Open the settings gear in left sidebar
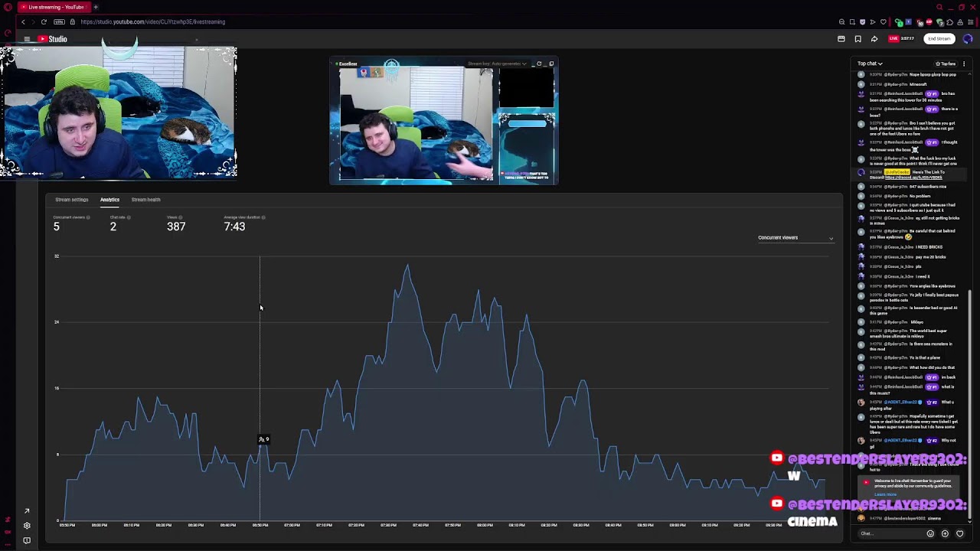The width and height of the screenshot is (980, 551). 27,526
